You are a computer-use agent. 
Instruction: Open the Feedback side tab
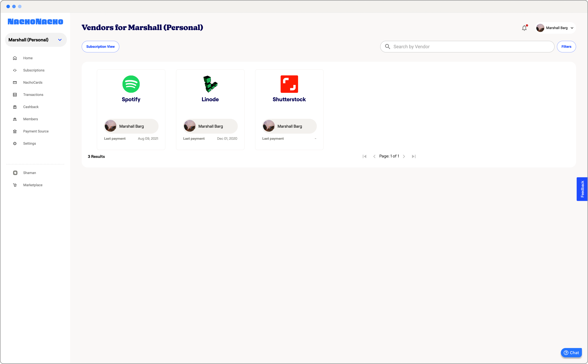tap(582, 189)
